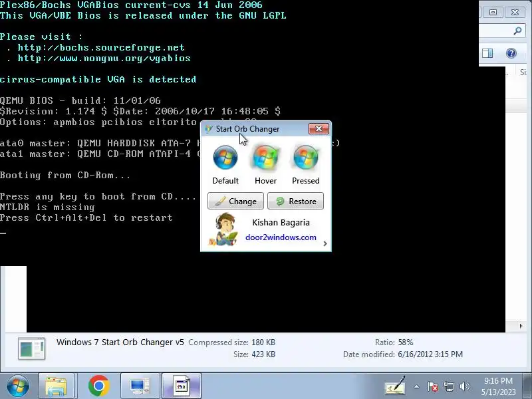The height and width of the screenshot is (399, 532).
Task: Close the Start Orb Changer dialog
Action: tap(319, 128)
